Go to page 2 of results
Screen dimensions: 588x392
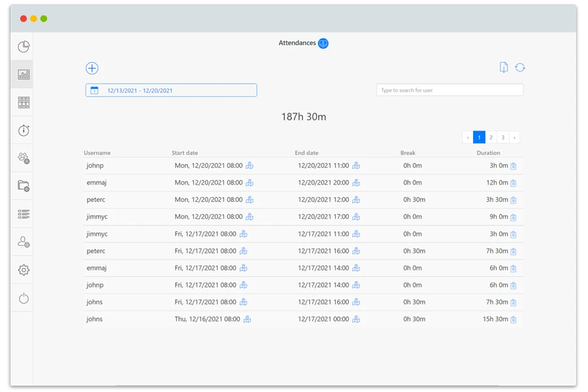click(491, 137)
